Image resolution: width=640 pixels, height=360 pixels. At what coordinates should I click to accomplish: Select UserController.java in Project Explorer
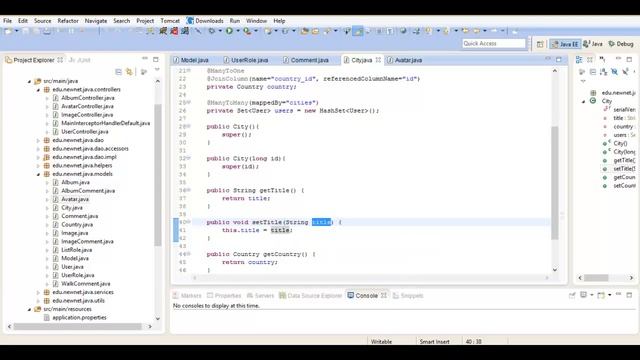[84, 132]
